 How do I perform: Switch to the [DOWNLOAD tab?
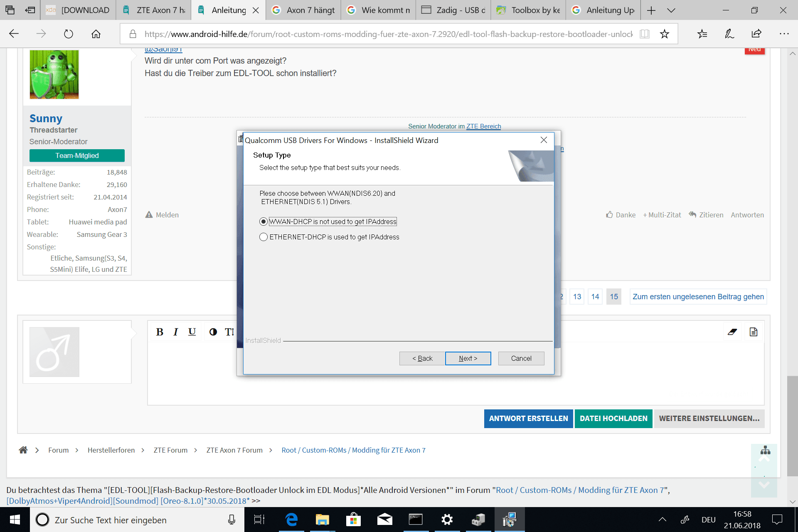click(x=78, y=10)
